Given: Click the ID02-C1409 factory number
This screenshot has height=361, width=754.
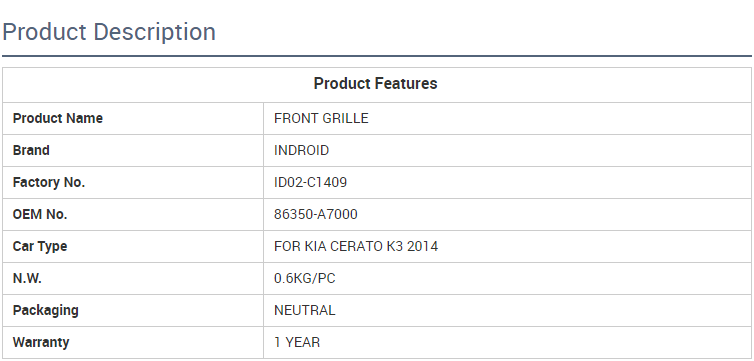Looking at the screenshot, I should pos(310,183).
